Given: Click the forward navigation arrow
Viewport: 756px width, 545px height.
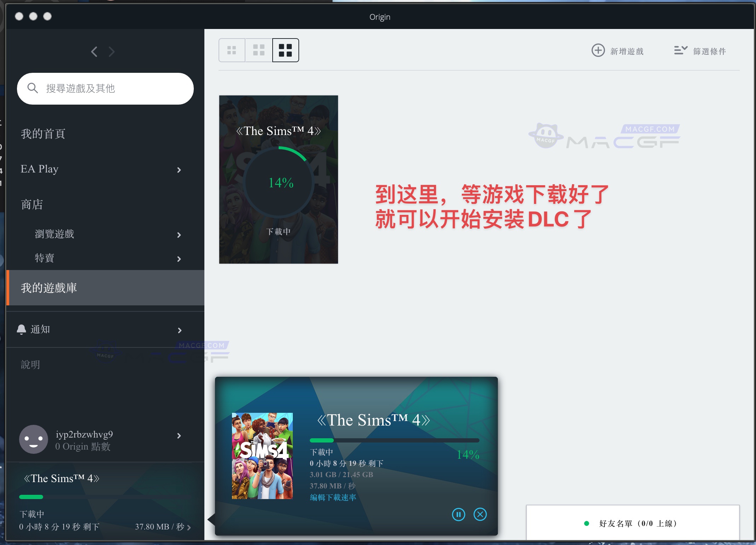Looking at the screenshot, I should point(112,52).
